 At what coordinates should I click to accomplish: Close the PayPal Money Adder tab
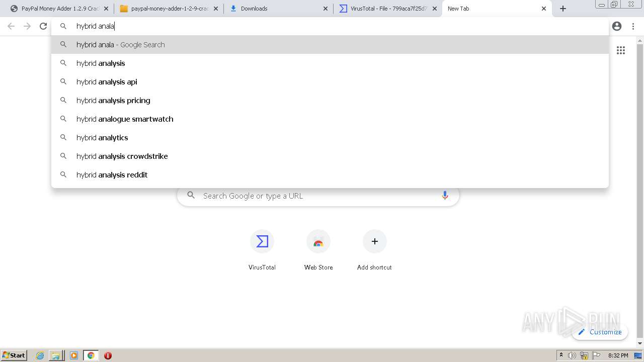click(106, 9)
